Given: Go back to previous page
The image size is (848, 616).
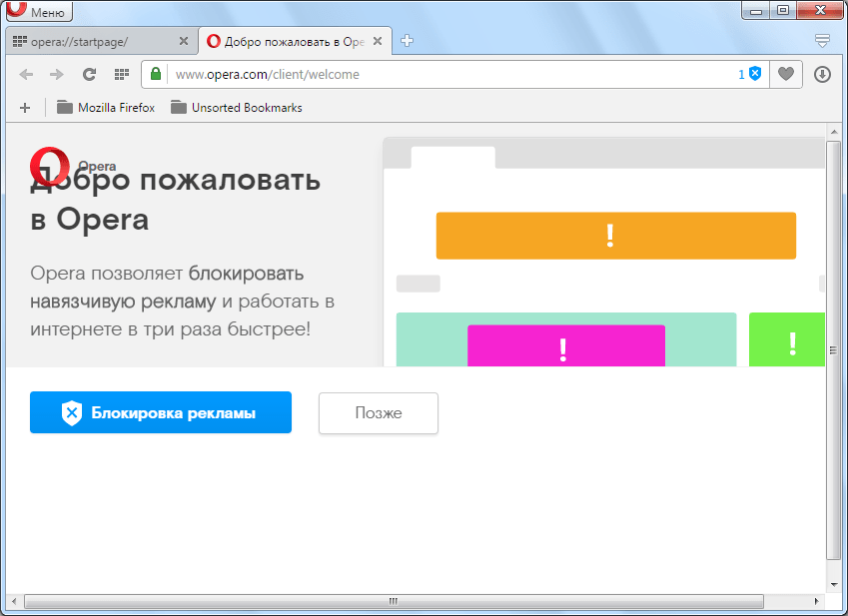Looking at the screenshot, I should click(x=27, y=74).
